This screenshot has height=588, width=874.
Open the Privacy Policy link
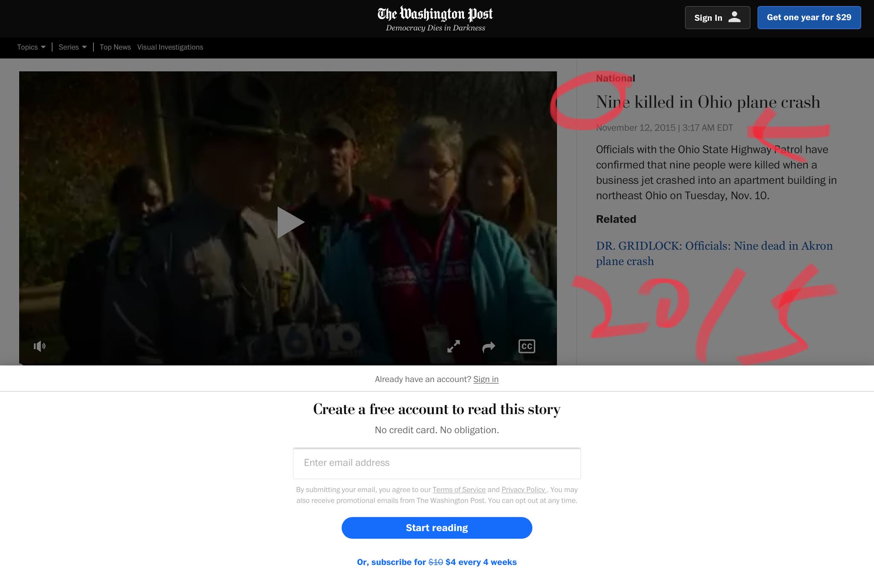click(x=523, y=490)
